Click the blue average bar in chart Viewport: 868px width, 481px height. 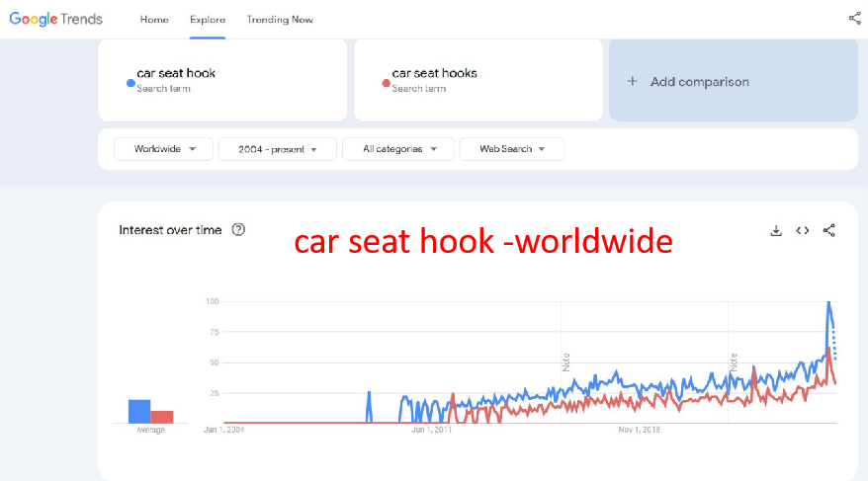pos(138,411)
